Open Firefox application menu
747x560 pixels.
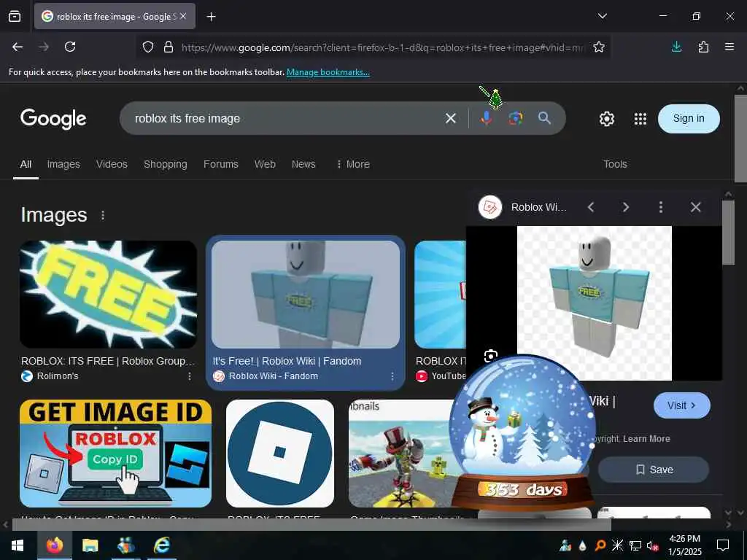pyautogui.click(x=729, y=47)
